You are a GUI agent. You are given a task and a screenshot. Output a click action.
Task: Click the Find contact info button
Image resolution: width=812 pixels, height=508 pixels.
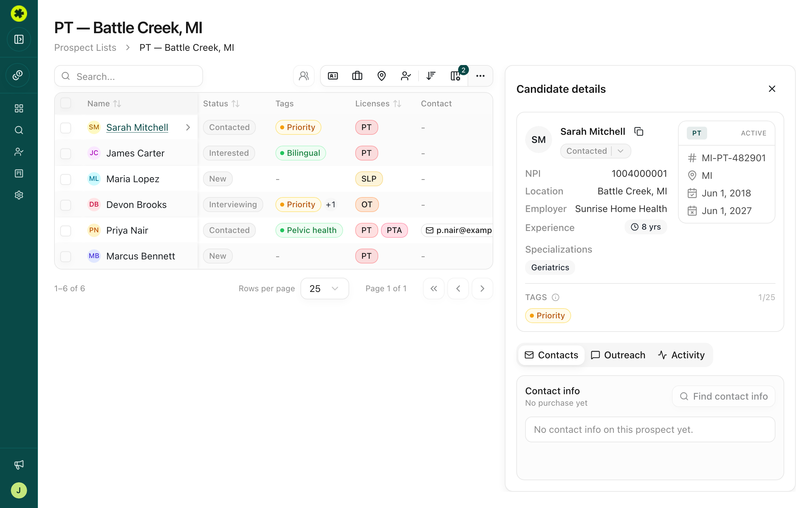tap(724, 396)
